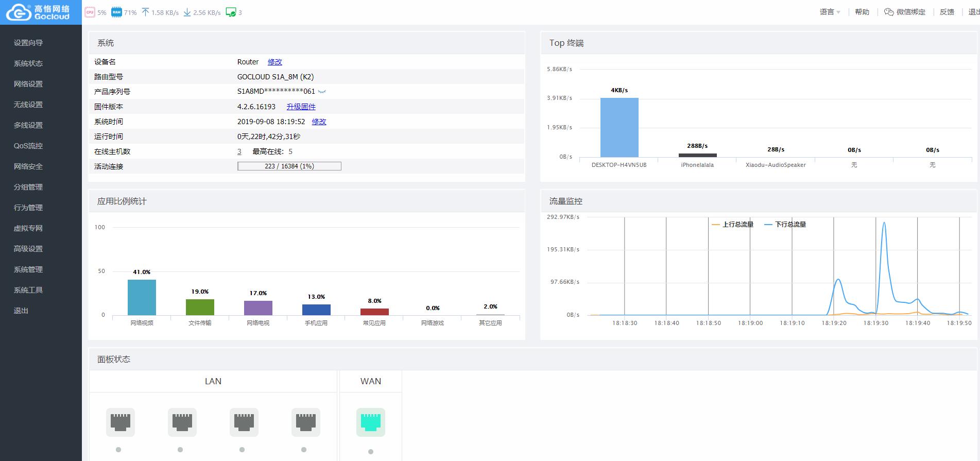Toggle the 下行总流量 legend series
This screenshot has height=461, width=980.
(785, 225)
